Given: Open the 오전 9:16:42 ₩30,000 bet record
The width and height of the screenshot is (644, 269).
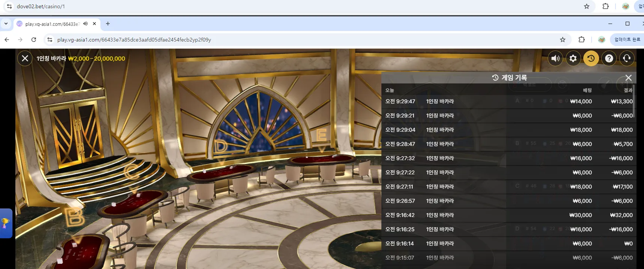Looking at the screenshot, I should coord(509,215).
